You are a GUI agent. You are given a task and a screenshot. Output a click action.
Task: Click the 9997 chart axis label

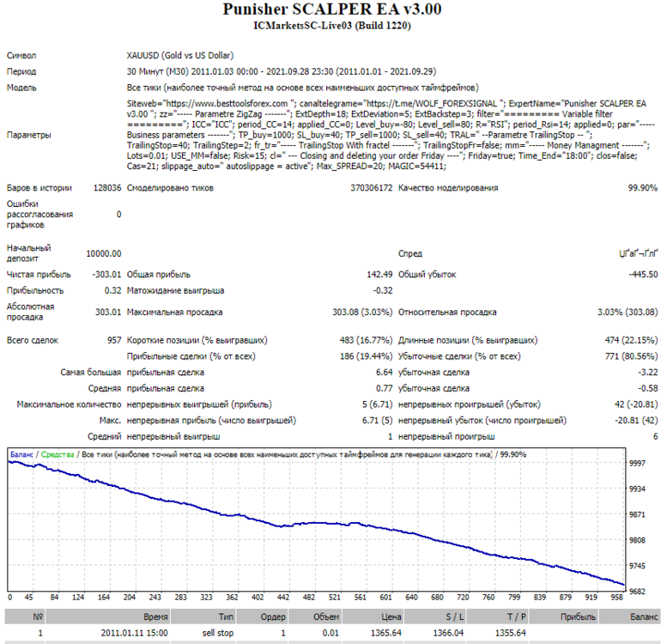click(x=637, y=463)
